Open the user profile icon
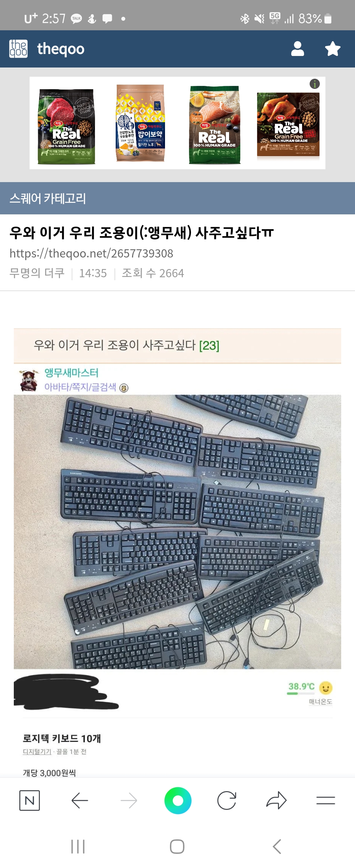The width and height of the screenshot is (355, 868). 297,49
